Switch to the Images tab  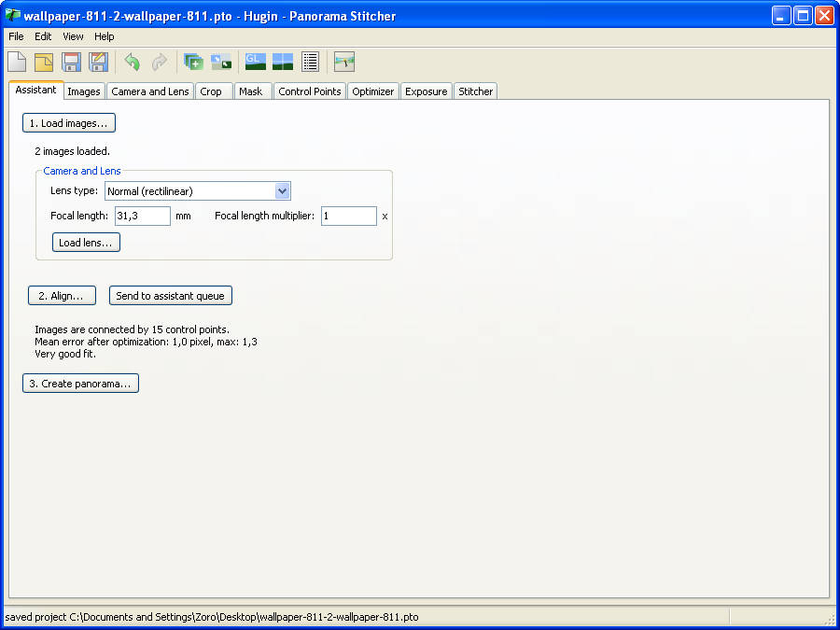click(84, 91)
